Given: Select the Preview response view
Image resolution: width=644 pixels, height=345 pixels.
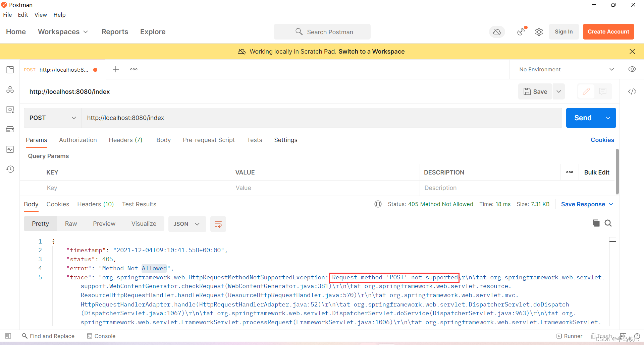Looking at the screenshot, I should [x=104, y=224].
